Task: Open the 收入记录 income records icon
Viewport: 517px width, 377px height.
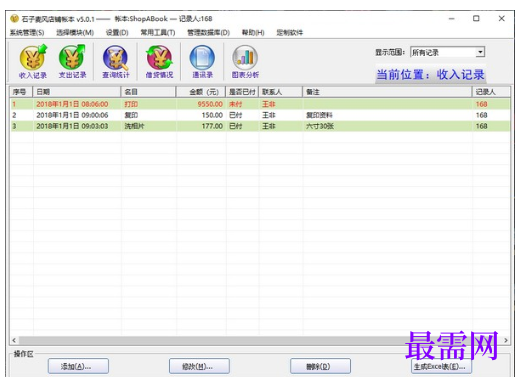Action: [x=33, y=62]
